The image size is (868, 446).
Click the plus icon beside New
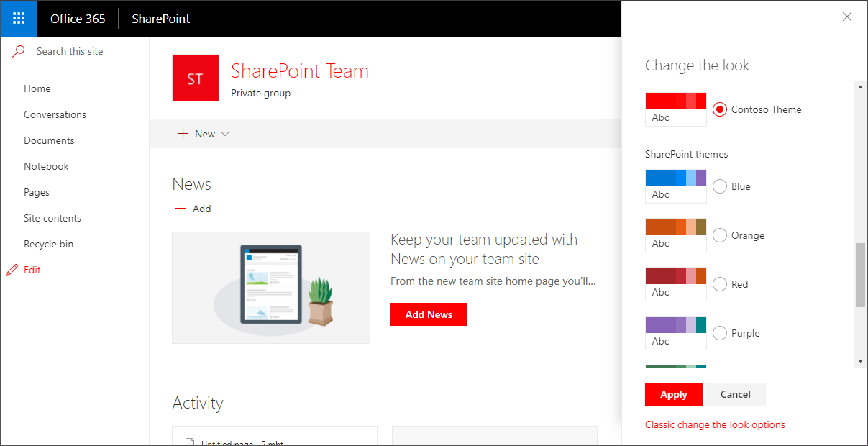183,134
